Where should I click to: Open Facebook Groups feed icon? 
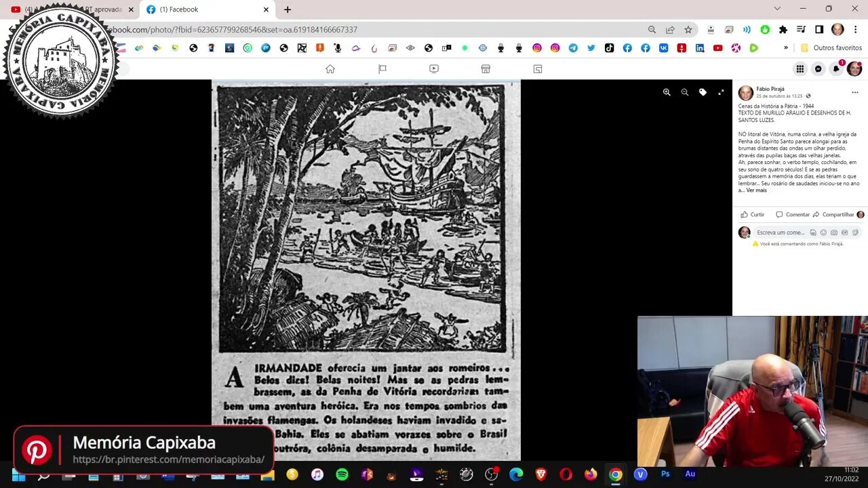coord(538,68)
